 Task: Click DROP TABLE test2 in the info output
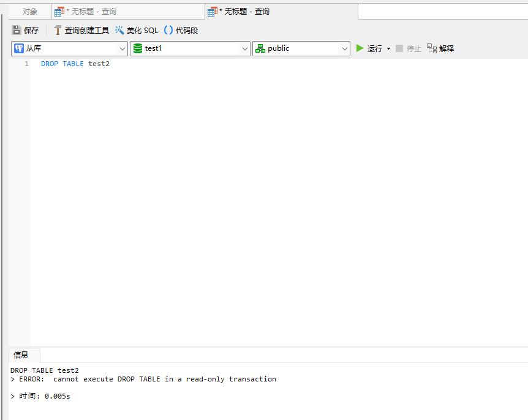pos(45,370)
